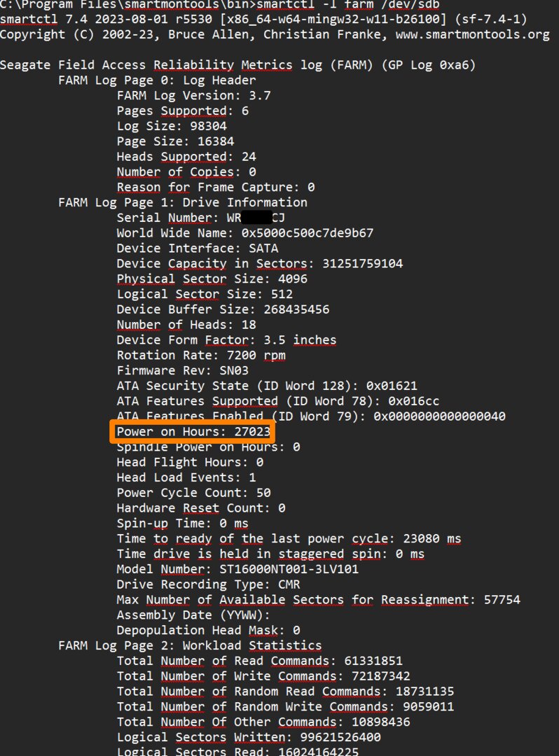
Task: Click the Head Flight Hours line
Action: coord(190,462)
